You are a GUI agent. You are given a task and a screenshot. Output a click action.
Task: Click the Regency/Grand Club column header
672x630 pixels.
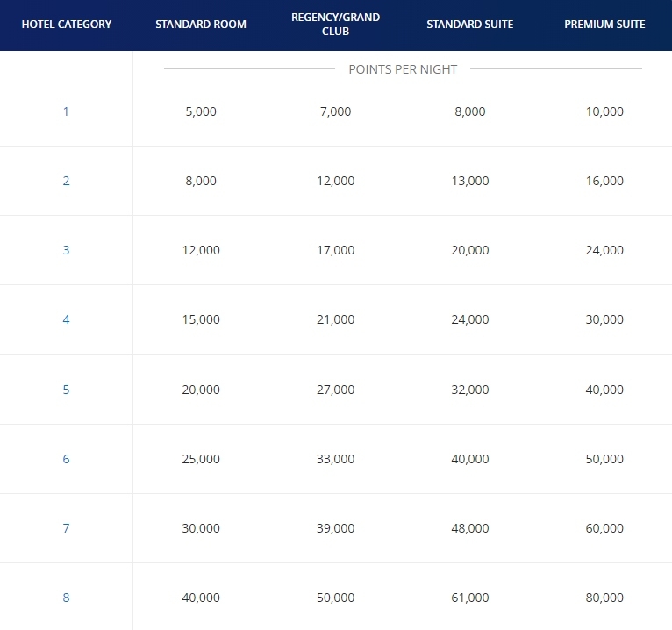click(x=336, y=25)
